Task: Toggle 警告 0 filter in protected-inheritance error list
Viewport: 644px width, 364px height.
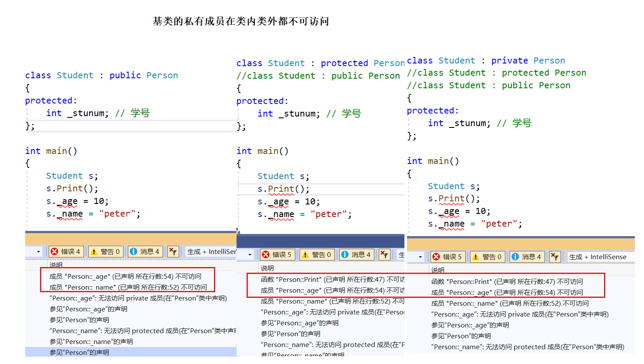Action: 317,254
